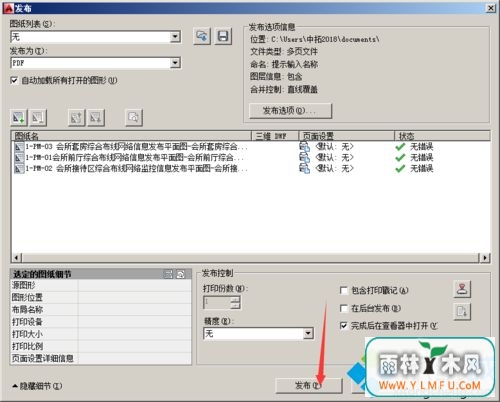
Task: Toggle 自动加载所有打开的图形 checkbox
Action: [14, 80]
